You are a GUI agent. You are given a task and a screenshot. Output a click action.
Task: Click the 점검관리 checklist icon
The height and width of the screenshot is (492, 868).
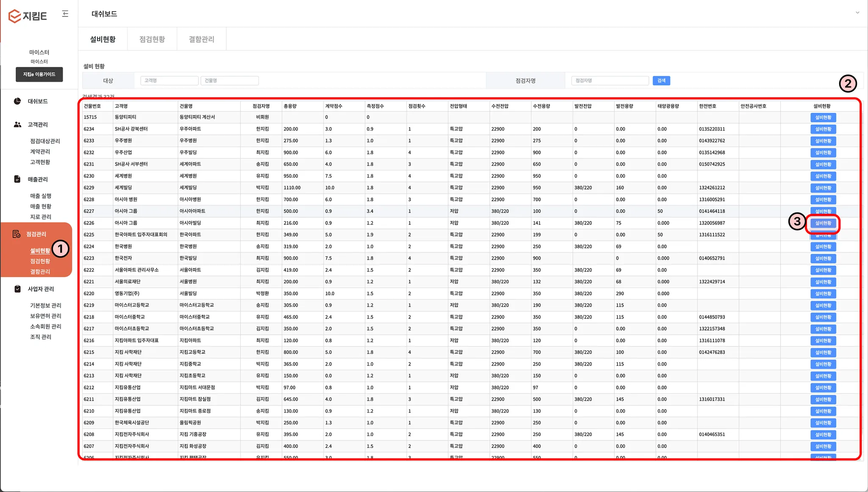click(17, 234)
